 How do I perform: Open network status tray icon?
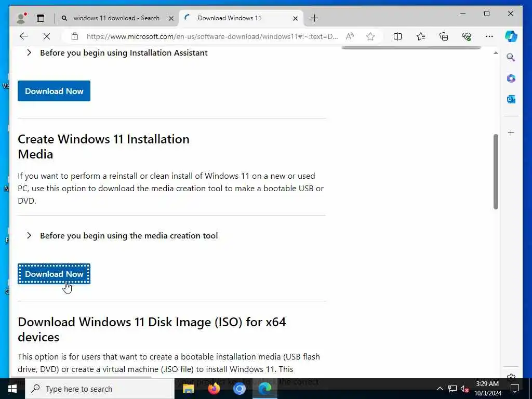coord(453,389)
